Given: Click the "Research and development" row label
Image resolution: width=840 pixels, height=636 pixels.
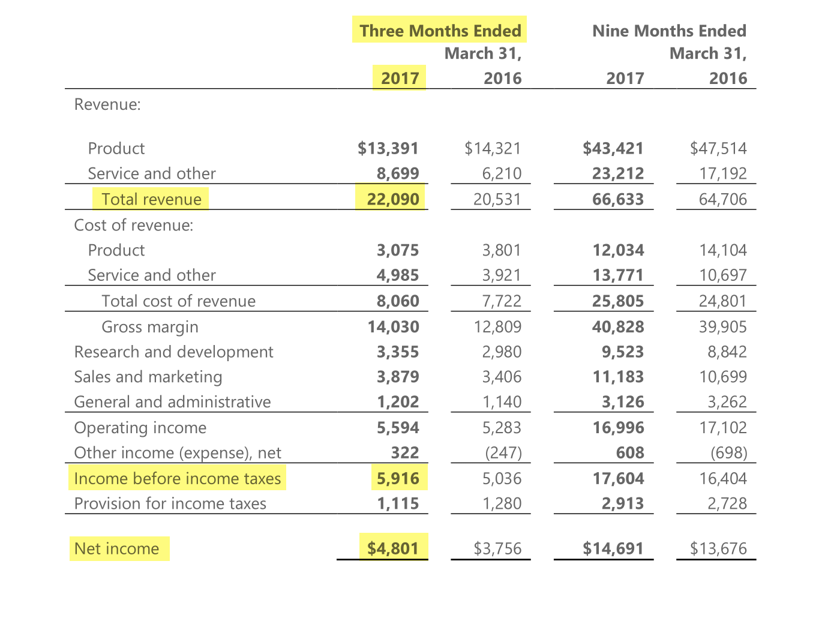Looking at the screenshot, I should [173, 352].
